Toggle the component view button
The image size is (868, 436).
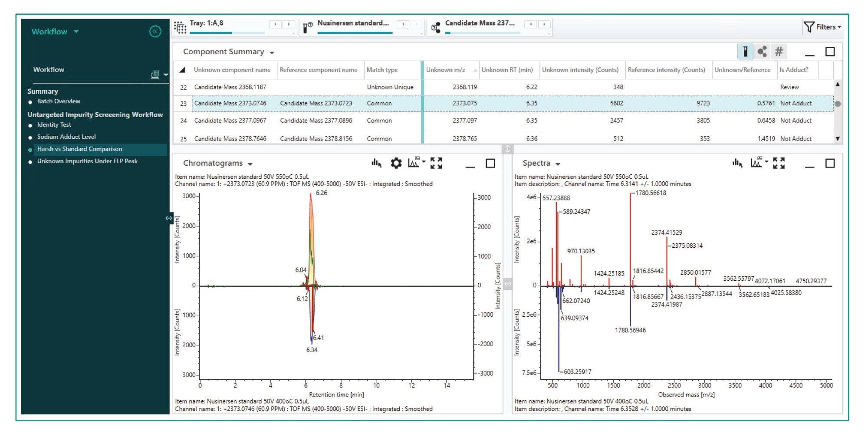click(762, 52)
